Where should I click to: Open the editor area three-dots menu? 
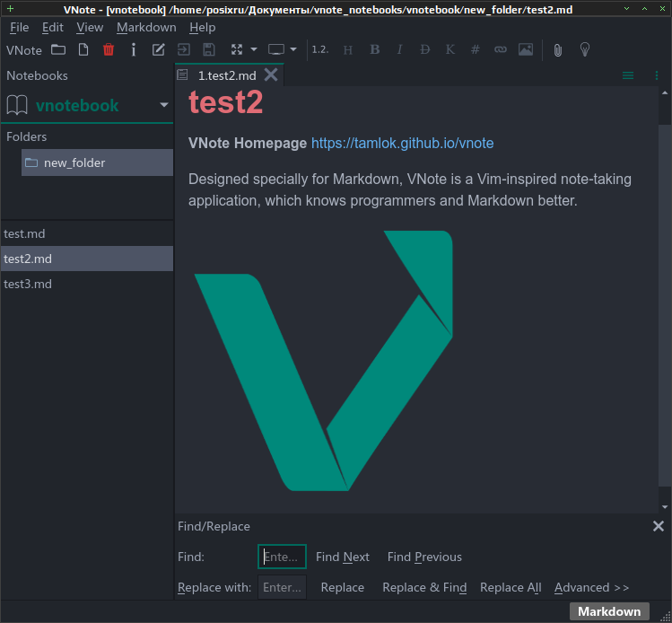point(657,75)
